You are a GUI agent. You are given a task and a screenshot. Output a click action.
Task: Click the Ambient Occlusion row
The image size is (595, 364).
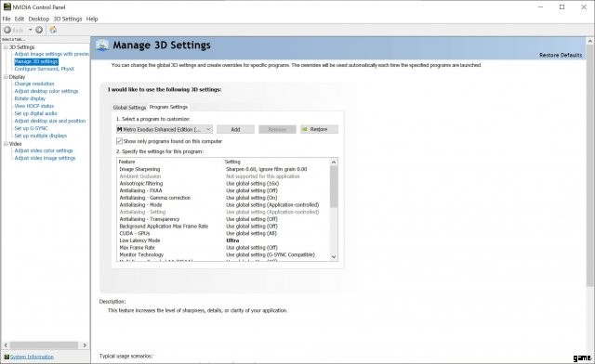pyautogui.click(x=223, y=176)
